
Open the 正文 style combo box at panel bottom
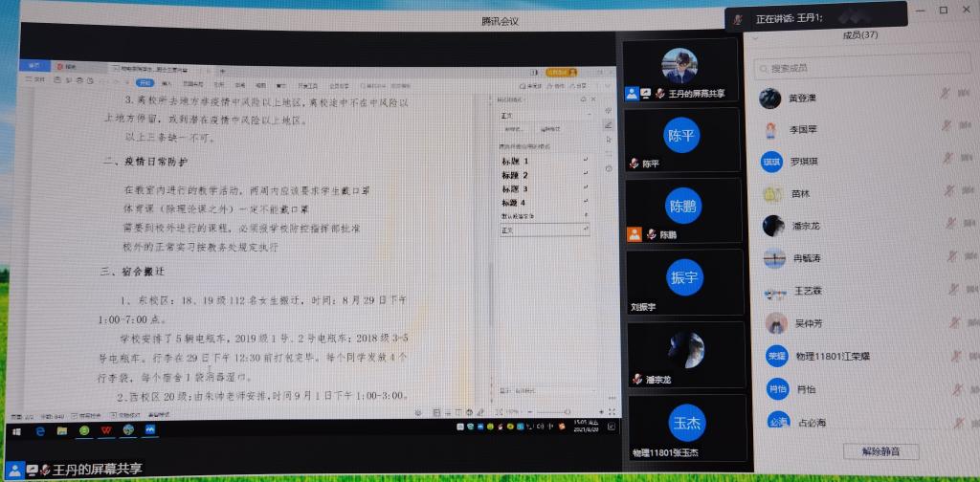pyautogui.click(x=543, y=230)
